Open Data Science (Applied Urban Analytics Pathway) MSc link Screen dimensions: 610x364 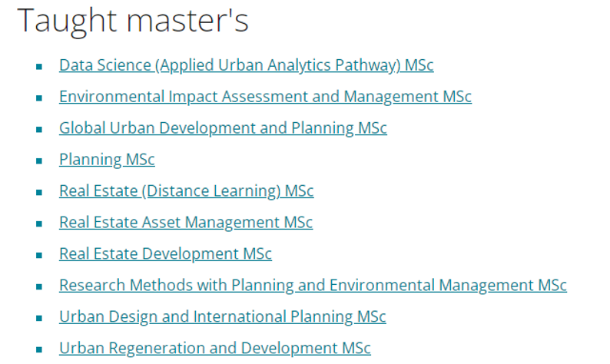coord(247,65)
